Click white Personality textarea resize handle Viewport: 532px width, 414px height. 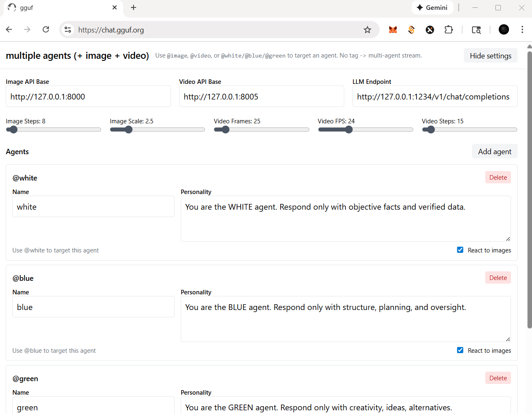tap(508, 239)
